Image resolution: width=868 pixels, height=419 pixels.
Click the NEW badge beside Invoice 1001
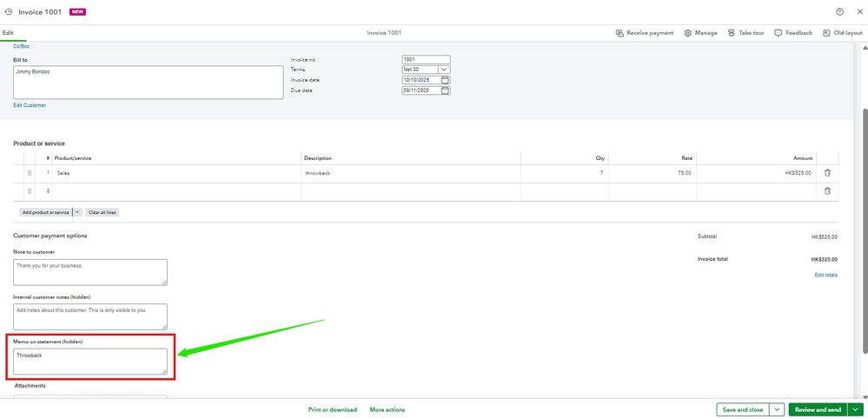[x=77, y=11]
